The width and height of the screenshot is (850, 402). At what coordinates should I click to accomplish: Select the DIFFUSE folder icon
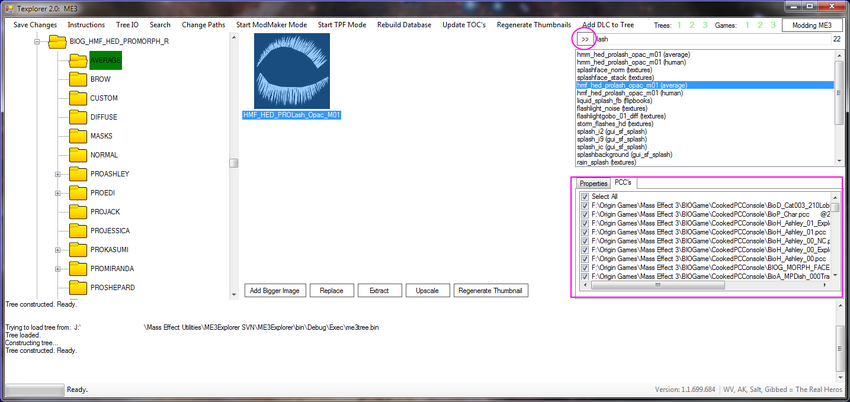click(78, 117)
